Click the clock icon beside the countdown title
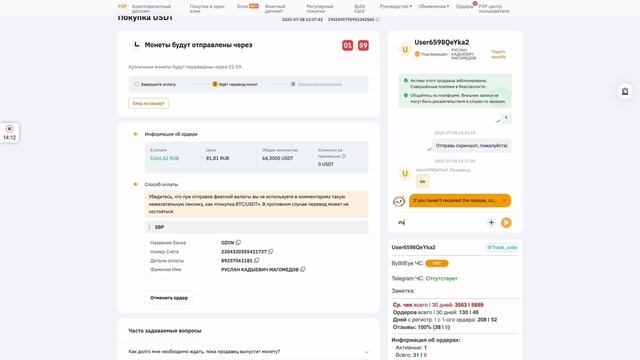The height and width of the screenshot is (360, 640). [x=136, y=45]
